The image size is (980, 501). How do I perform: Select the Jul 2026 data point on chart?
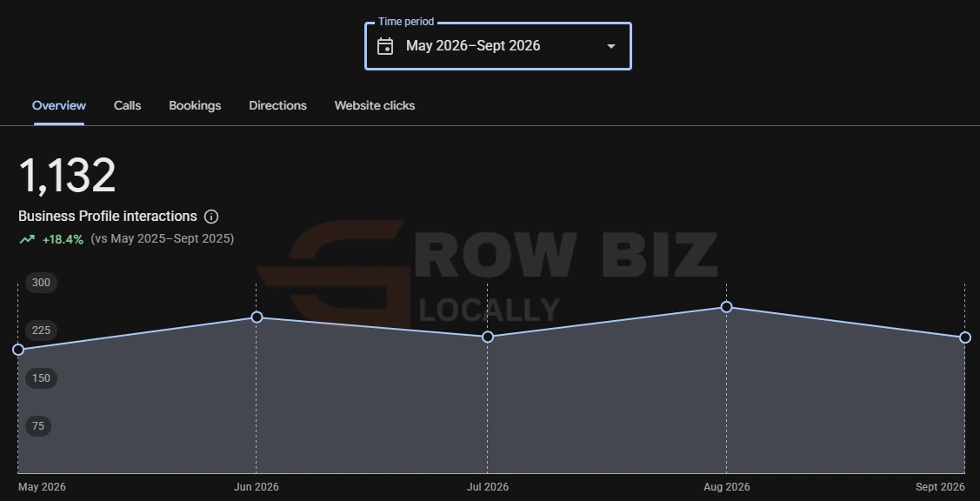pyautogui.click(x=488, y=337)
